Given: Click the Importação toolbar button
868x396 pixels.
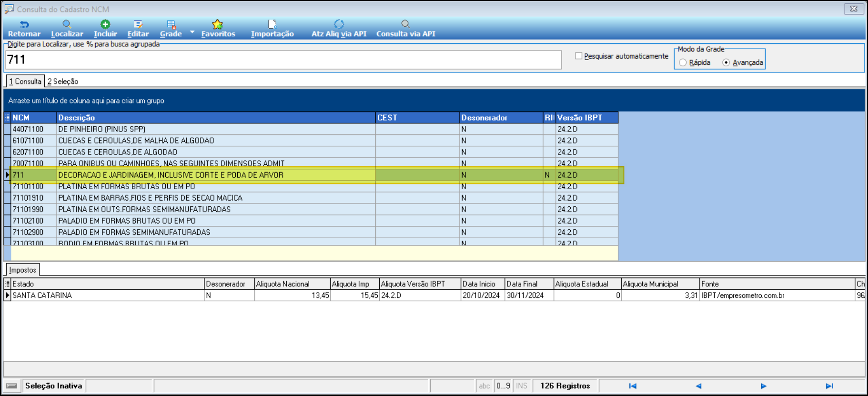Looking at the screenshot, I should [x=272, y=29].
